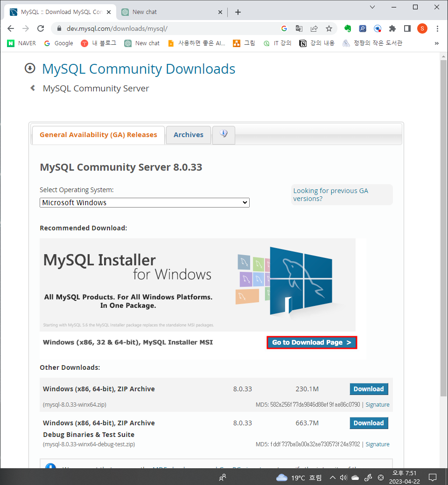
Task: Click the pen tray icon
Action: pos(368,478)
